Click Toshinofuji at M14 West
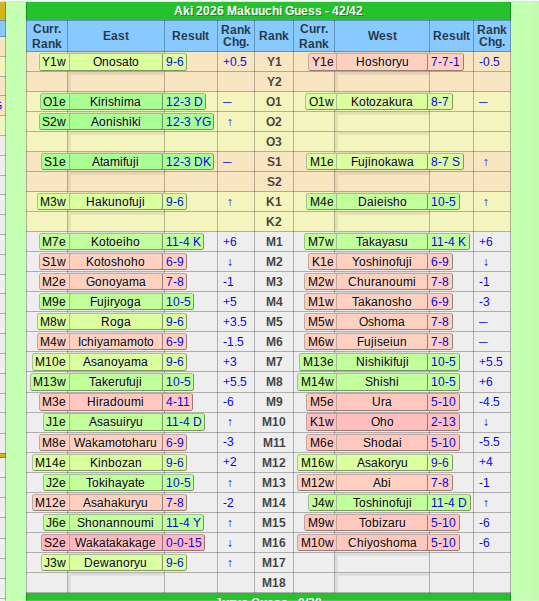The image size is (539, 601). tap(382, 502)
